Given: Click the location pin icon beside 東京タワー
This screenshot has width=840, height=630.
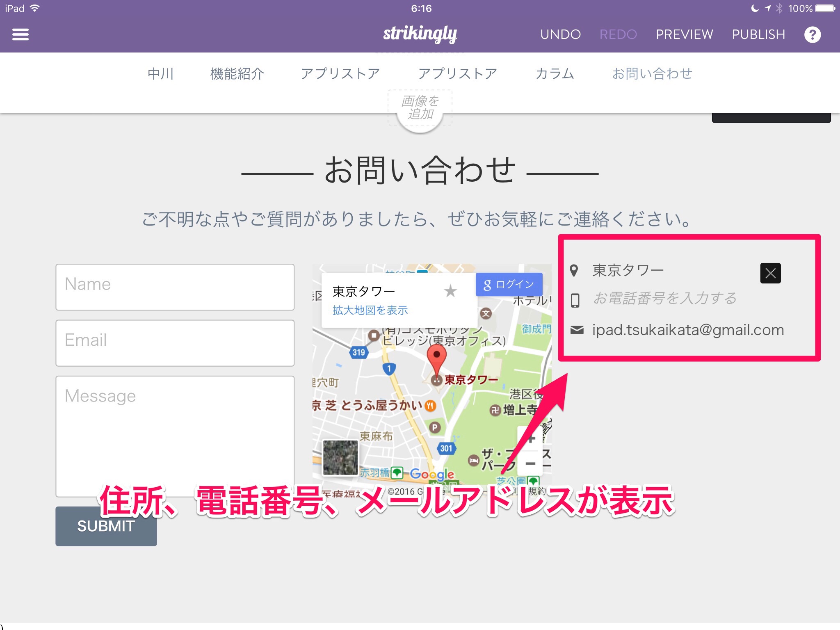Looking at the screenshot, I should pyautogui.click(x=574, y=271).
